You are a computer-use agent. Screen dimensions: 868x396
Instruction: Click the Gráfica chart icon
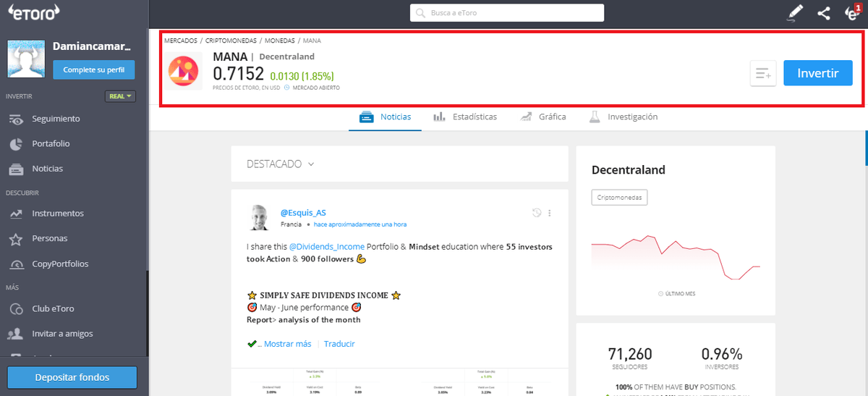526,117
